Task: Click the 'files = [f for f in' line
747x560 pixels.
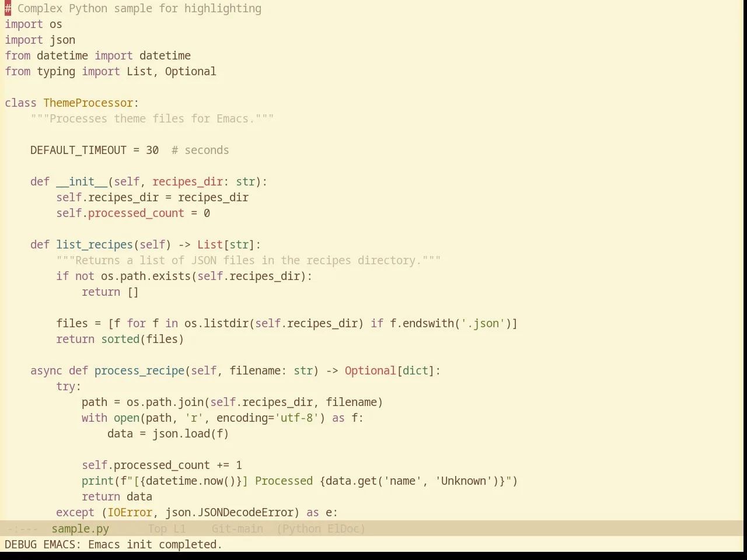Action: (x=287, y=323)
